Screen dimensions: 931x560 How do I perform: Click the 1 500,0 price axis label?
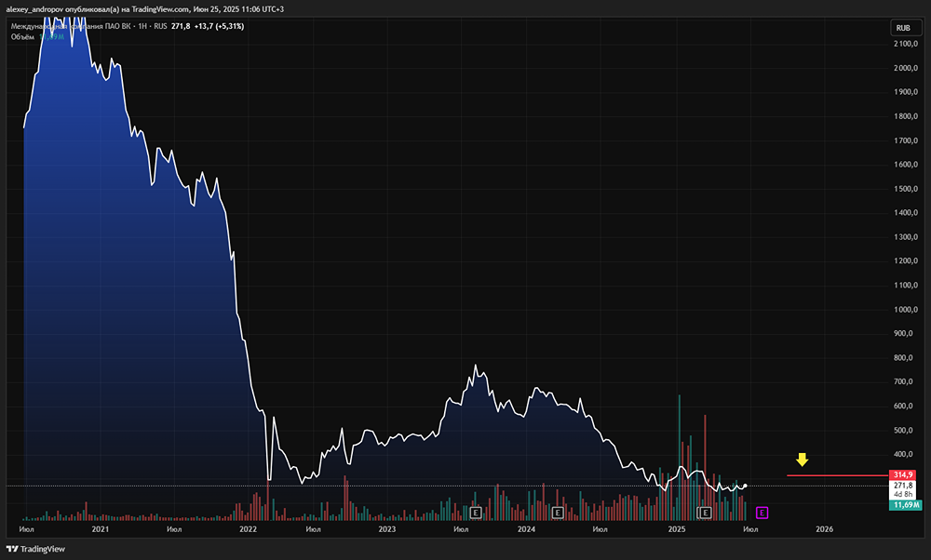pyautogui.click(x=906, y=189)
